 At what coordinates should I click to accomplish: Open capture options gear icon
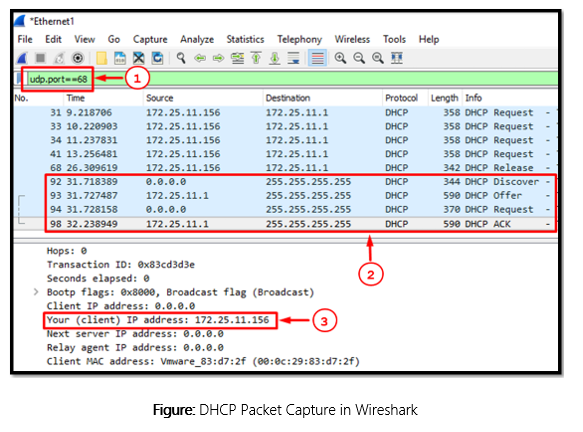(78, 58)
